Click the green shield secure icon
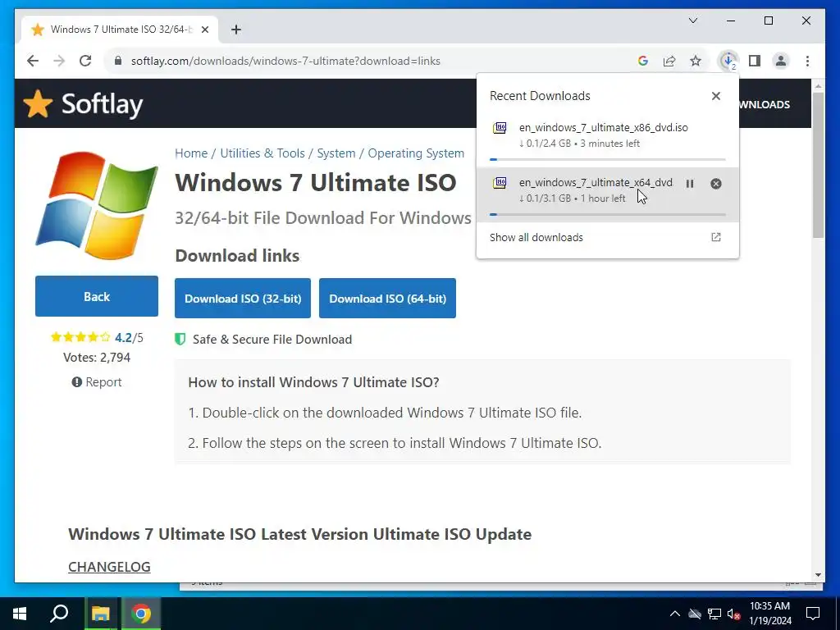The image size is (840, 630). 180,339
